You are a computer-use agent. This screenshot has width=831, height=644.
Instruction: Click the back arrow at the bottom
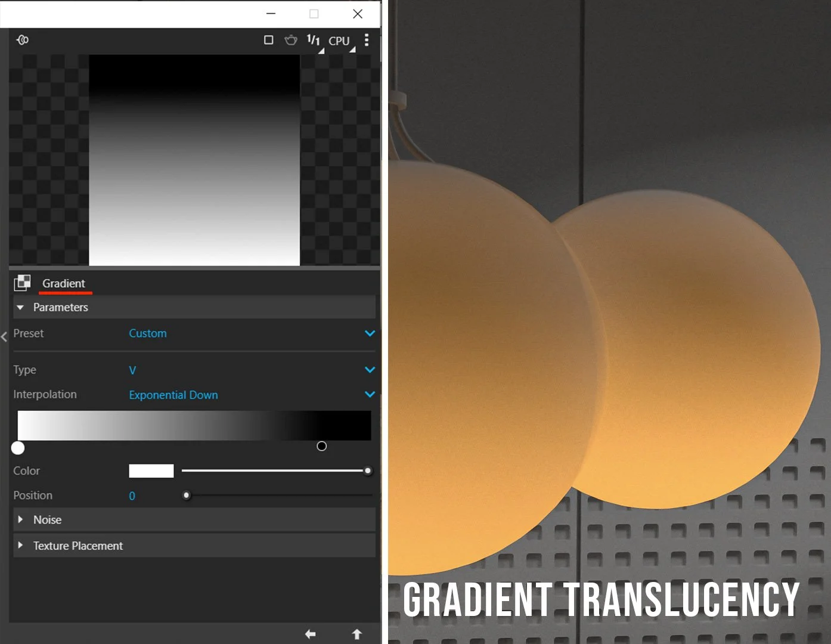pos(310,634)
